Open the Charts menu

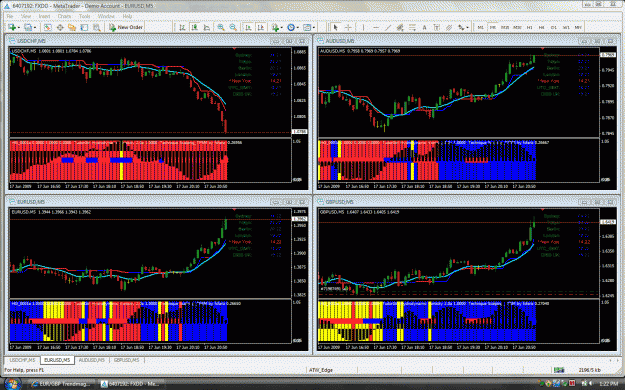click(64, 16)
